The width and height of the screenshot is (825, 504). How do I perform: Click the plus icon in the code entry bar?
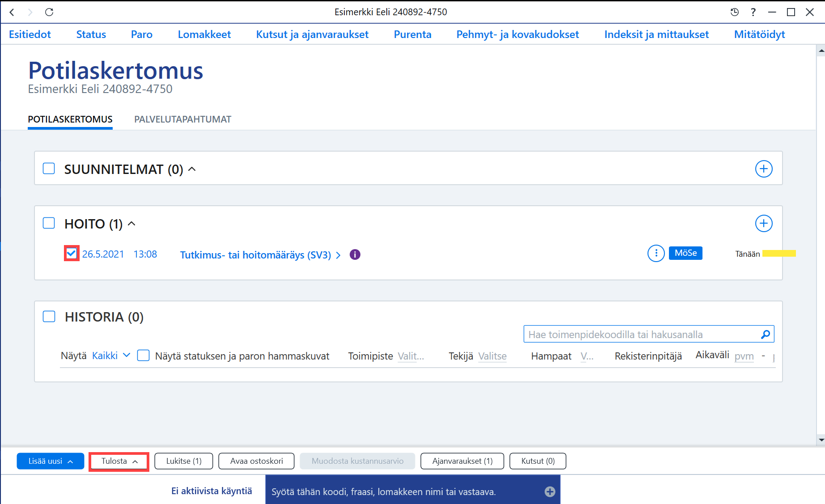click(x=550, y=492)
